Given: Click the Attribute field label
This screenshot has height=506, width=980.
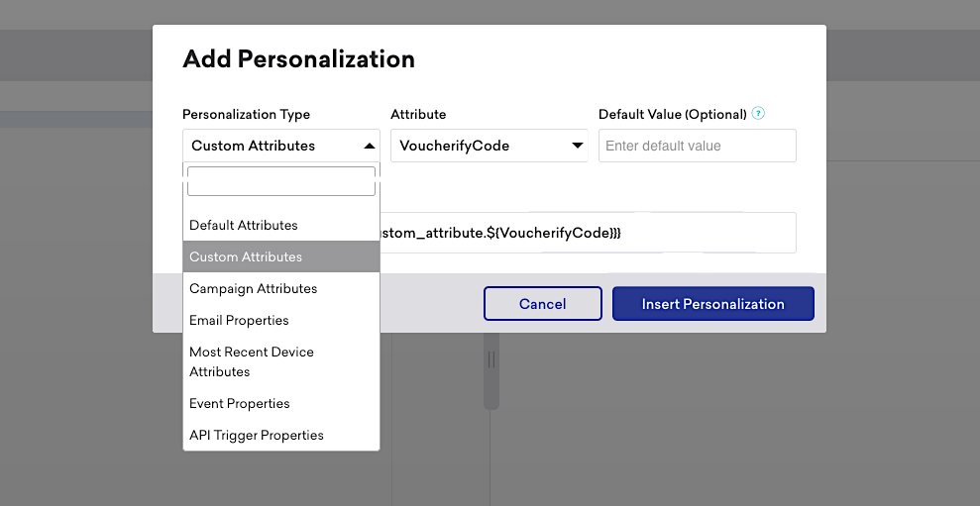Looking at the screenshot, I should (x=418, y=114).
